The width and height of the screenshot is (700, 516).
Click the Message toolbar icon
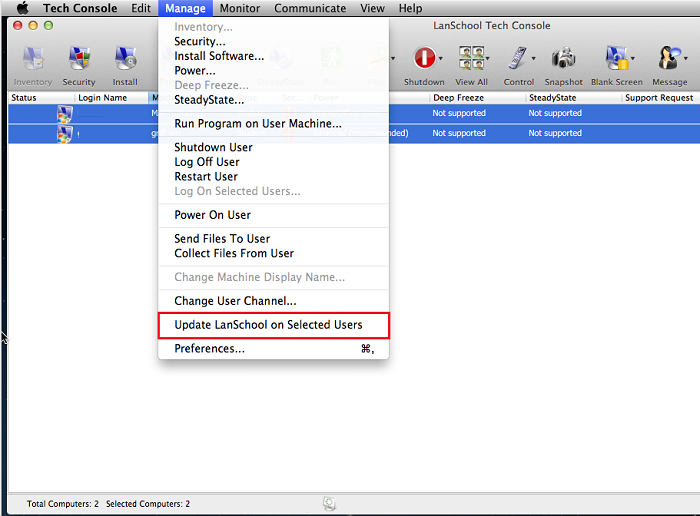pos(669,58)
